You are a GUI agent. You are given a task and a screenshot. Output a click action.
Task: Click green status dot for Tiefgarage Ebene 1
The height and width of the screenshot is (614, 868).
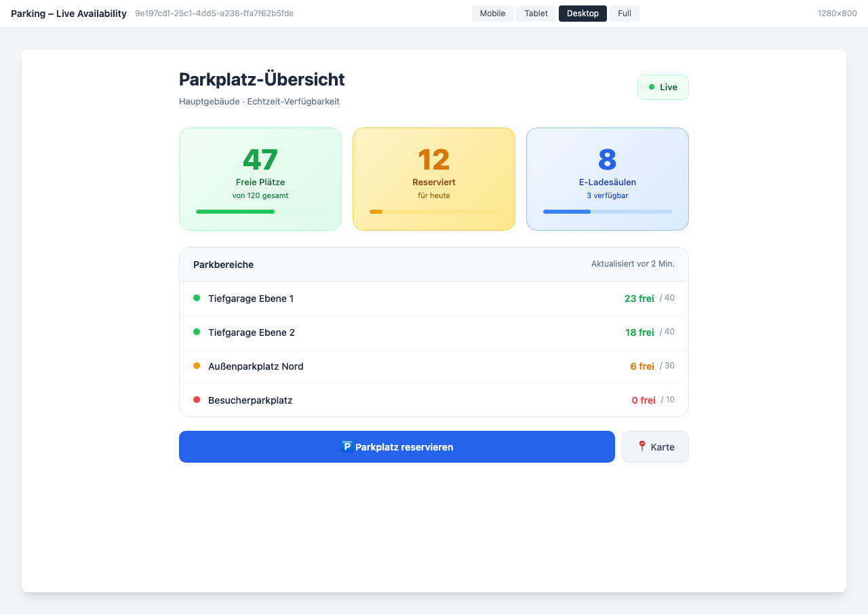click(x=197, y=298)
